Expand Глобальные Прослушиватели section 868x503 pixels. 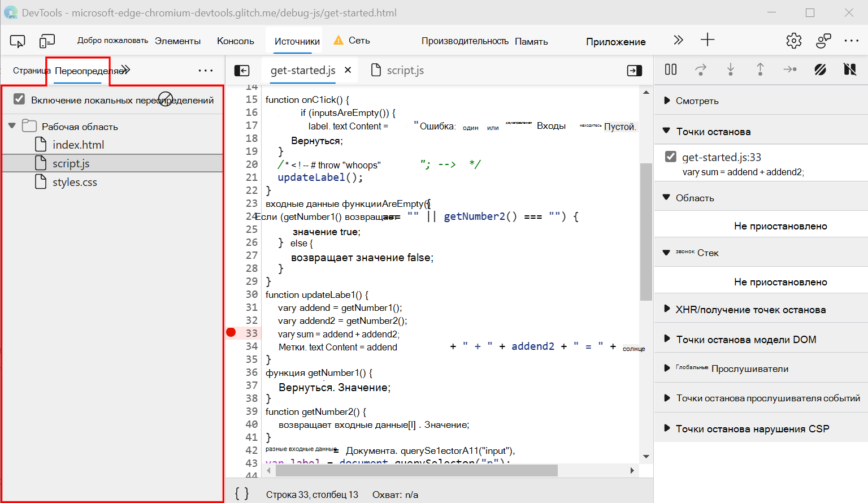point(667,368)
